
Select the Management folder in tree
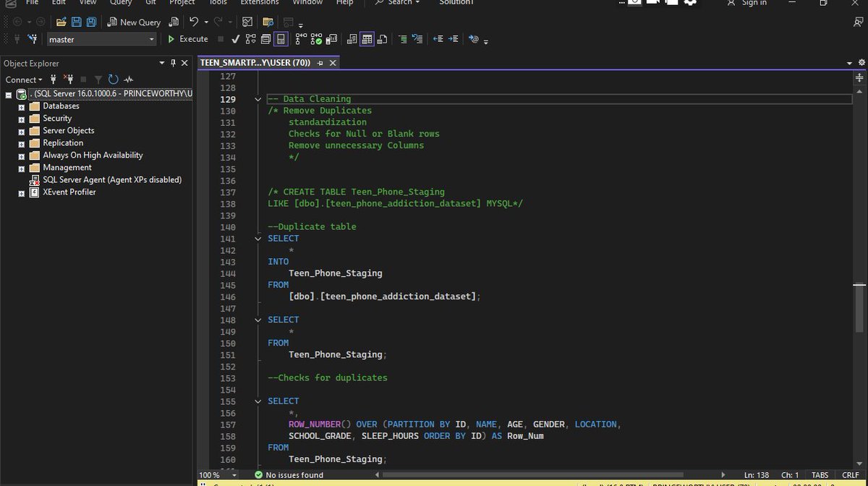coord(67,167)
